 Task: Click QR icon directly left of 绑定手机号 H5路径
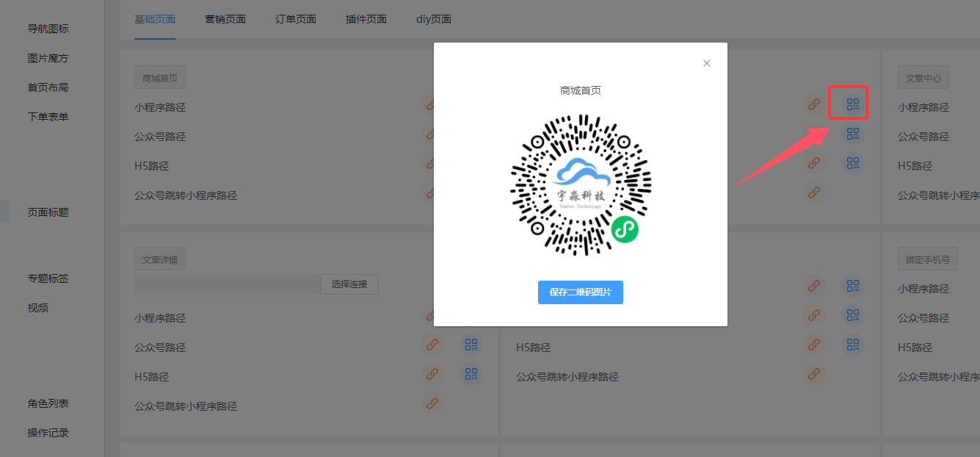click(x=852, y=345)
